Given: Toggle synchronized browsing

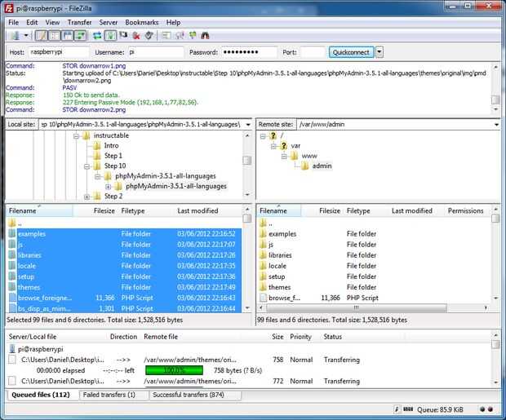Looking at the screenshot, I should tap(193, 36).
